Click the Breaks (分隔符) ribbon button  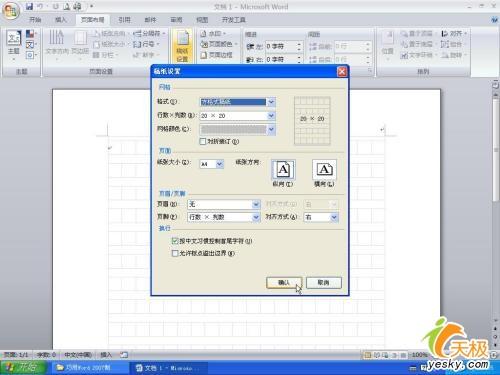point(149,34)
